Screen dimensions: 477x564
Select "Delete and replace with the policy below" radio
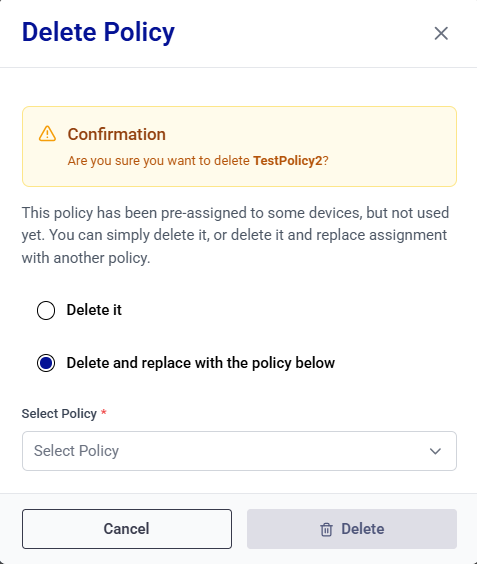click(46, 363)
